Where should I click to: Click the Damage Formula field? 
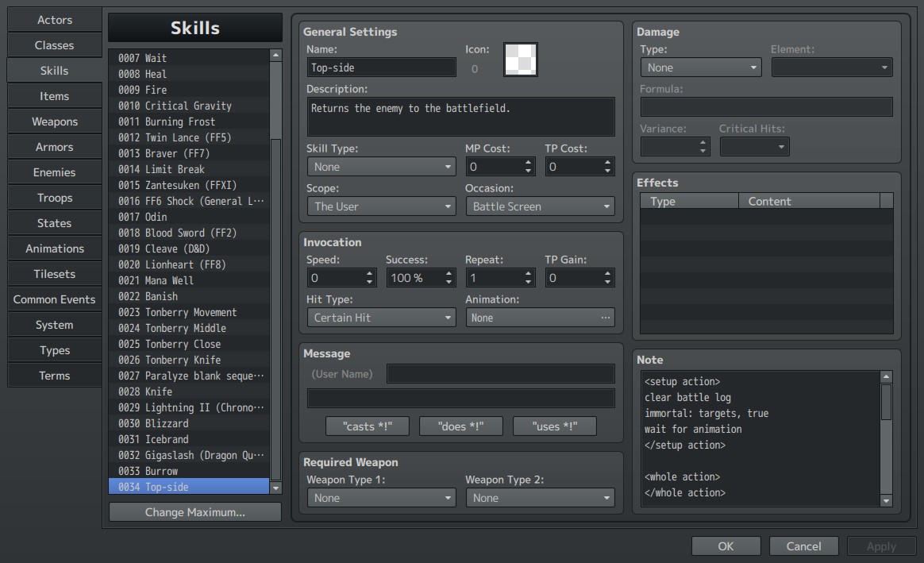coord(766,107)
